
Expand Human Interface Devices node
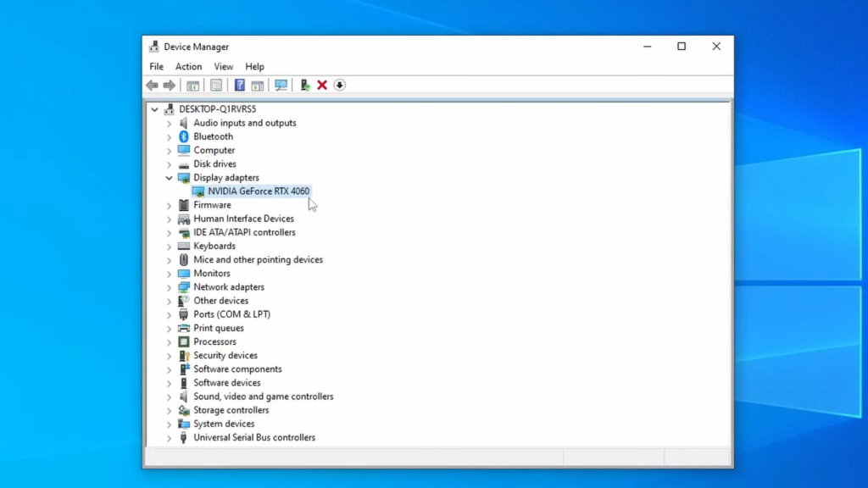(169, 219)
